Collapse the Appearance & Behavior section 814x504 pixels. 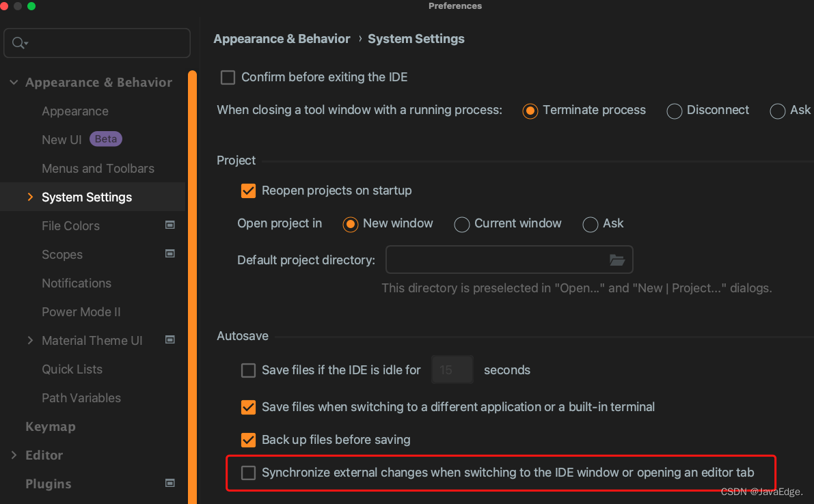click(14, 83)
